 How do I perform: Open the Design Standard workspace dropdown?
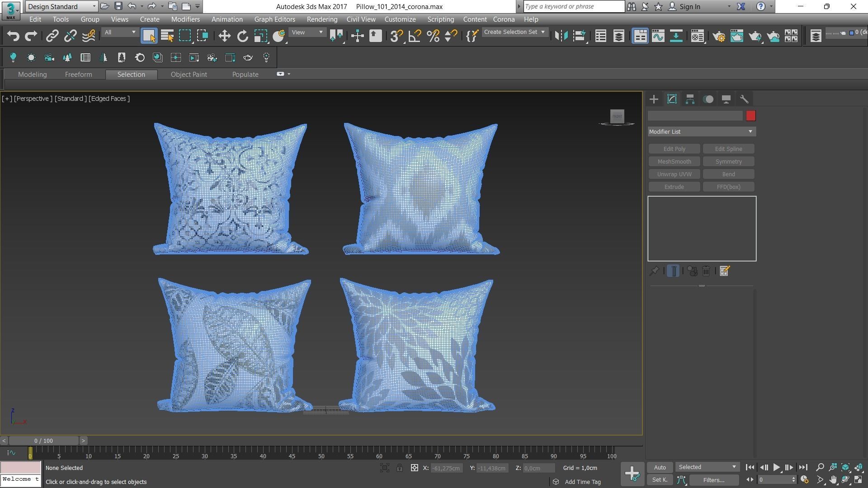pos(61,6)
